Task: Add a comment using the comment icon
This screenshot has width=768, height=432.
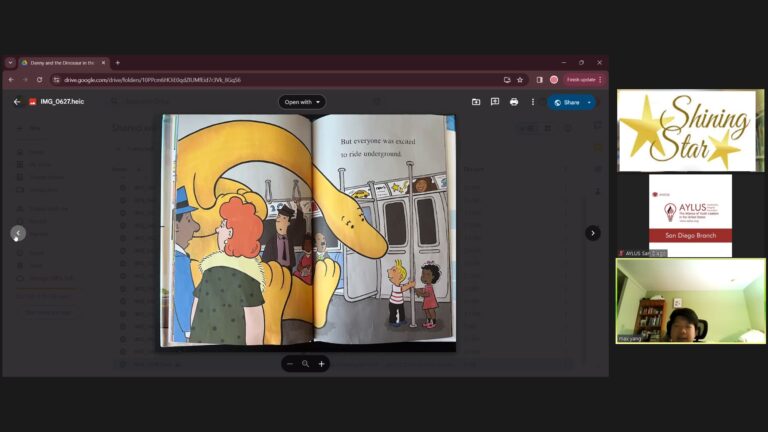Action: pos(495,102)
